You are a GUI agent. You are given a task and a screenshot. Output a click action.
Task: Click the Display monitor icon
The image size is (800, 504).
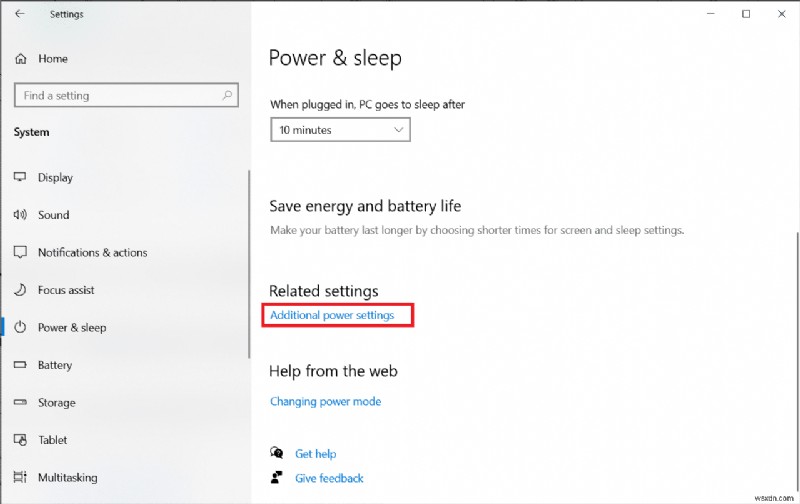point(19,178)
